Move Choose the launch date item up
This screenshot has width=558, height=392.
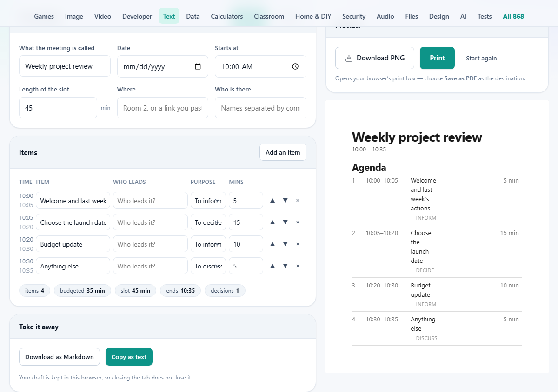point(272,222)
